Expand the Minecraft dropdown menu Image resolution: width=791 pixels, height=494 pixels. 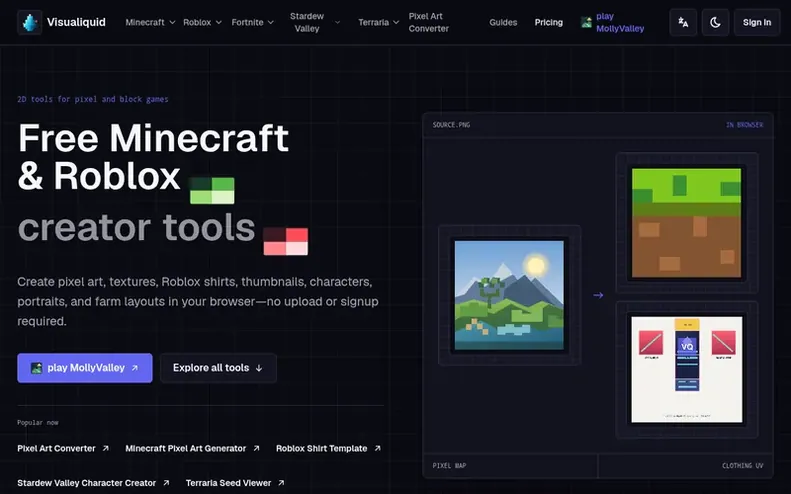pos(150,22)
